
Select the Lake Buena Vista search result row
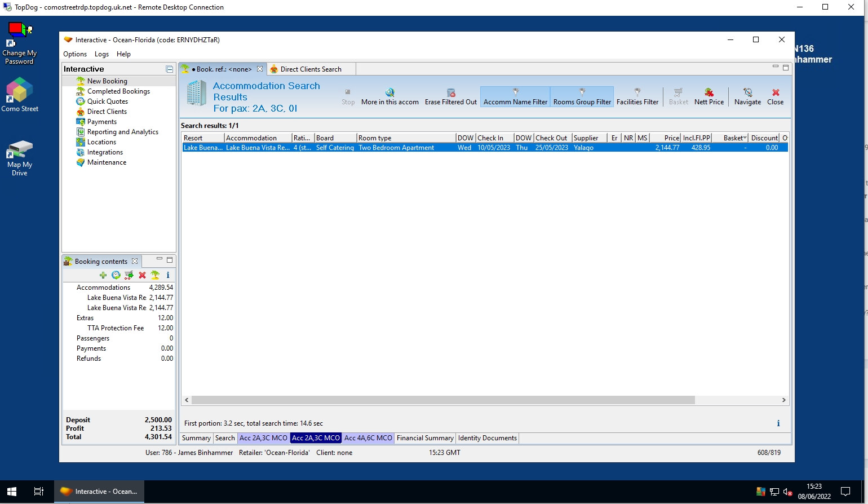tap(485, 148)
